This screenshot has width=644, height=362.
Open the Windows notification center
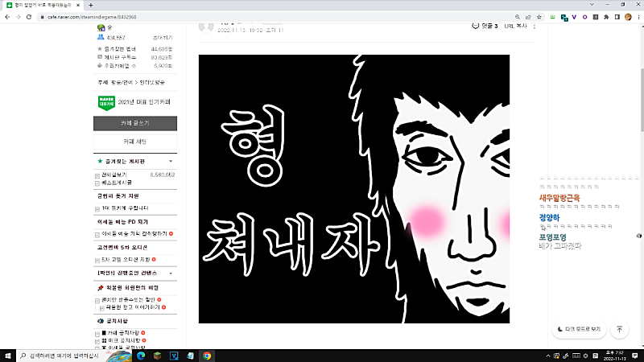[x=635, y=356]
